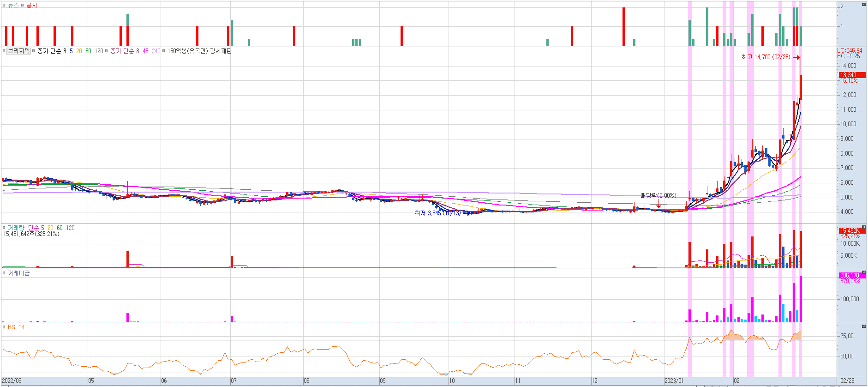Viewport: 868px width, 387px height.
Task: Toggle the marker before 종가 단순 3
Action: (x=34, y=51)
